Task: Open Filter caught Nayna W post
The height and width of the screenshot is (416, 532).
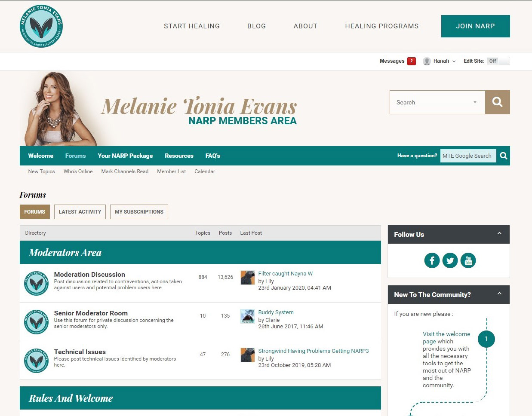Action: (285, 274)
